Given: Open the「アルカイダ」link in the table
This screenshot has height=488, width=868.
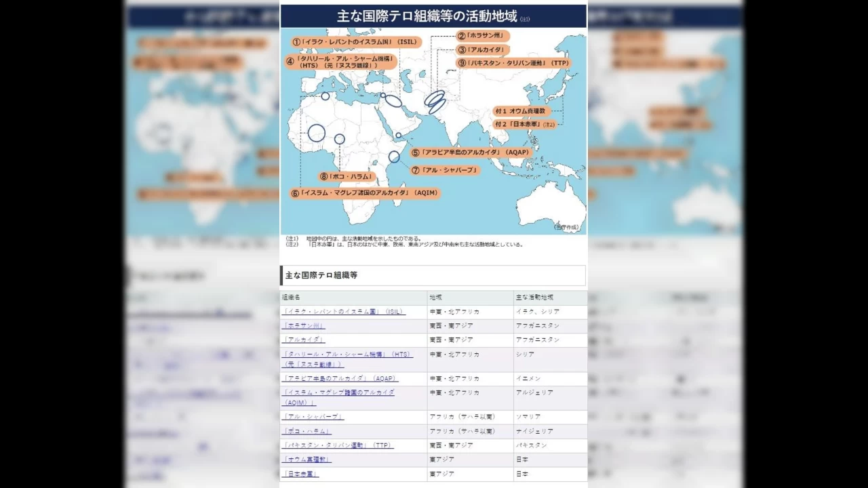Looking at the screenshot, I should pos(303,340).
